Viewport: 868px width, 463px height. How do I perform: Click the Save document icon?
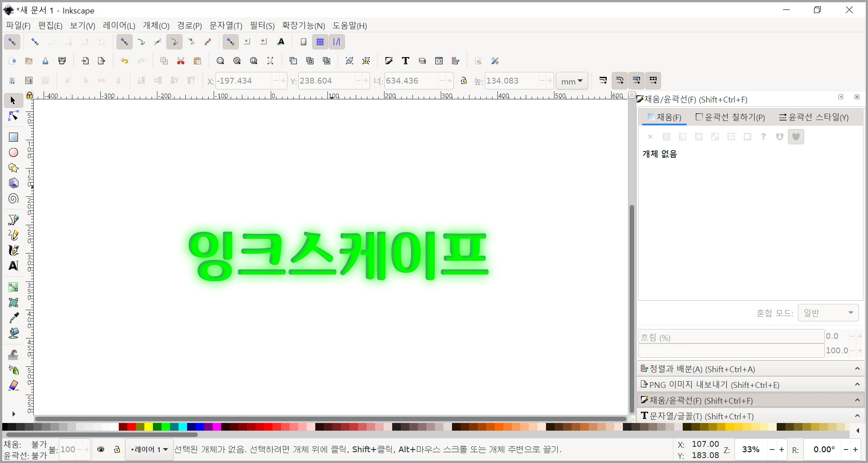pyautogui.click(x=45, y=61)
